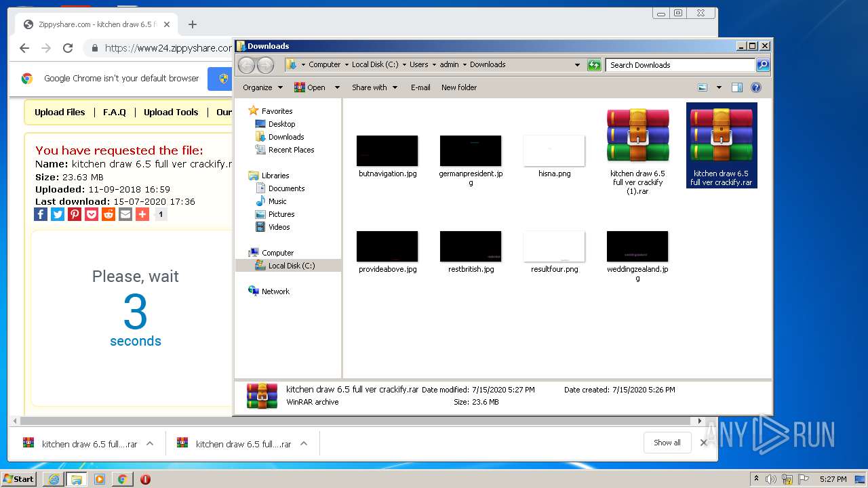Click Local Disk (C:) breadcrumb
The height and width of the screenshot is (488, 868).
[x=375, y=64]
